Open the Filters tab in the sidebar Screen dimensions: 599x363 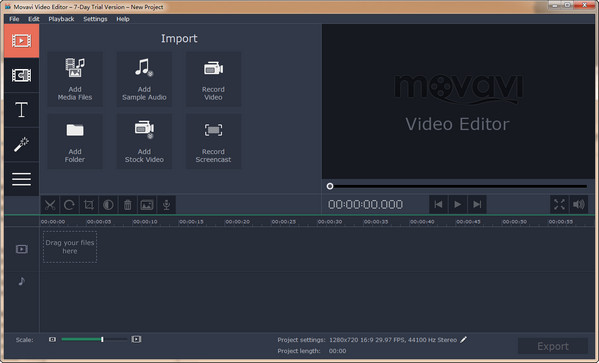[21, 75]
